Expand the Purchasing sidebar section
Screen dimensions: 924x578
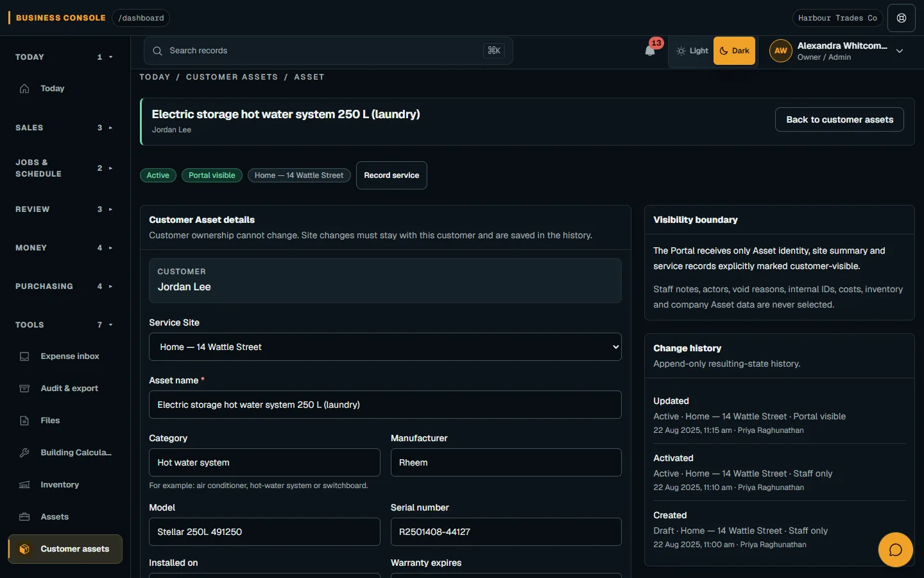[64, 286]
